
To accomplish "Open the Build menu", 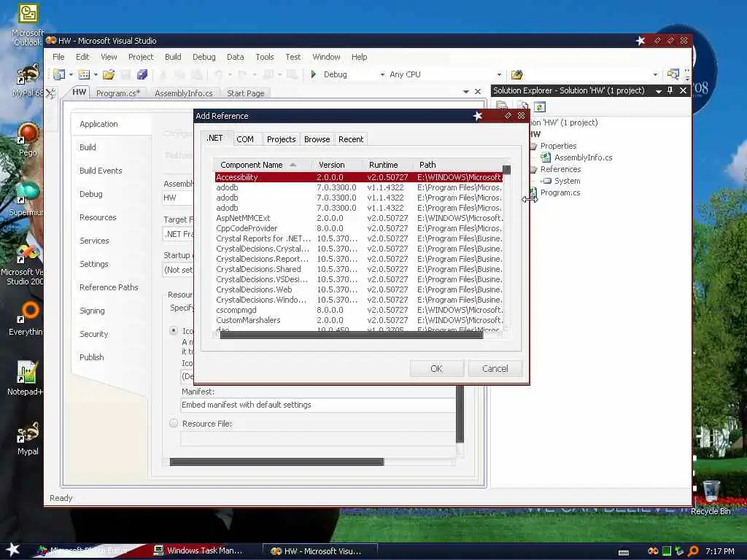I will pos(173,57).
